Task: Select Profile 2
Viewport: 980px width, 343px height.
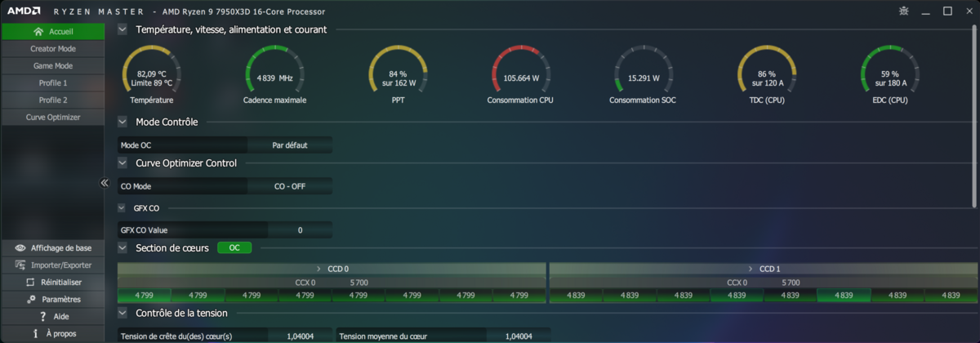Action: (53, 100)
